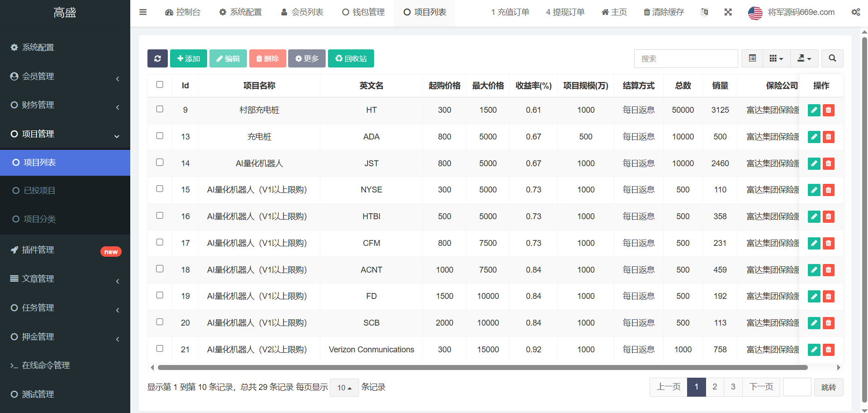Check the select-all checkbox in table header

click(x=160, y=85)
